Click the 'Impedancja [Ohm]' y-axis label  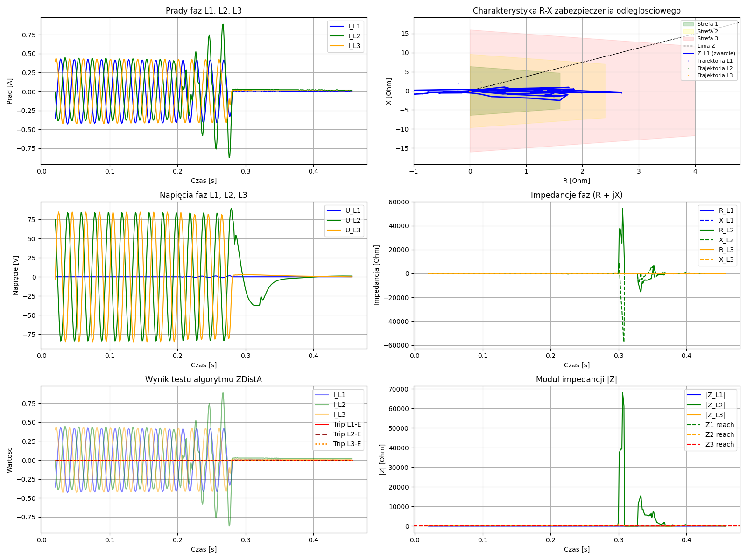(x=377, y=275)
